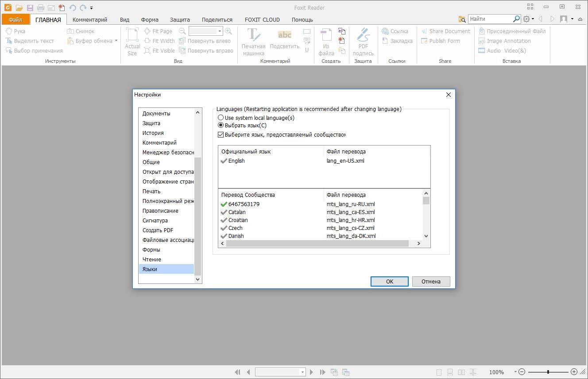This screenshot has height=379, width=588.
Task: Select the Снимок snapshot tool
Action: pos(81,31)
